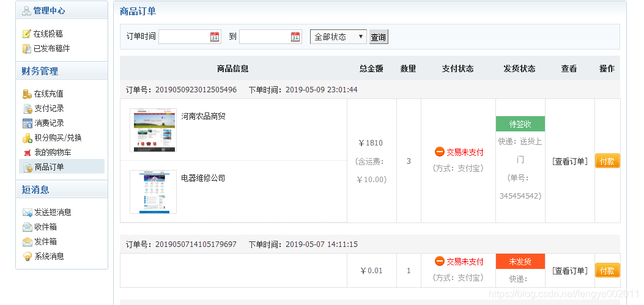Click the 消费记录 table icon
This screenshot has height=305, width=644.
pyautogui.click(x=28, y=123)
